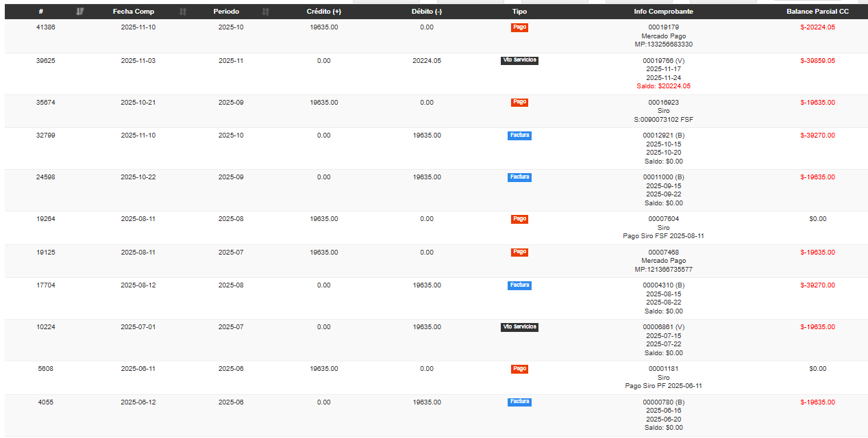Click the Débito (-) column header
This screenshot has height=438, width=868.
point(427,12)
